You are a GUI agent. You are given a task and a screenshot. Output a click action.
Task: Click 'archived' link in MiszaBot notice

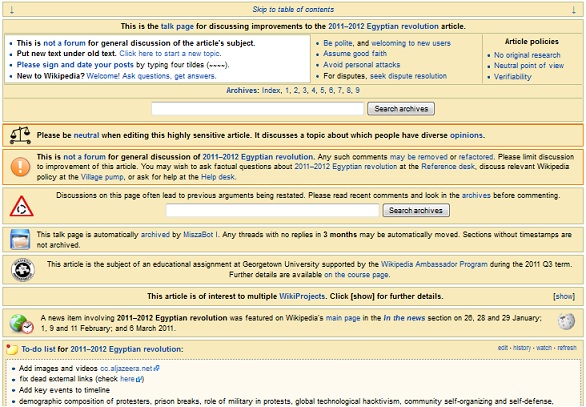(x=155, y=235)
